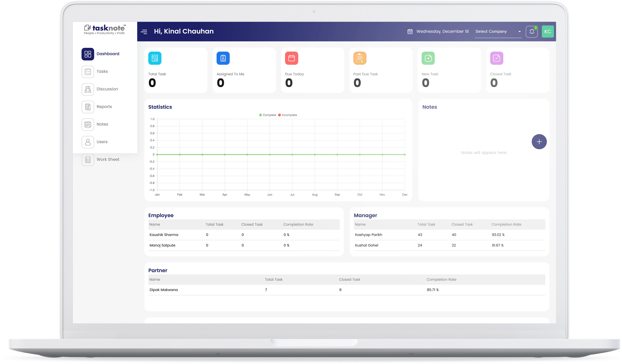
Task: Add a note with the plus button
Action: tap(539, 142)
